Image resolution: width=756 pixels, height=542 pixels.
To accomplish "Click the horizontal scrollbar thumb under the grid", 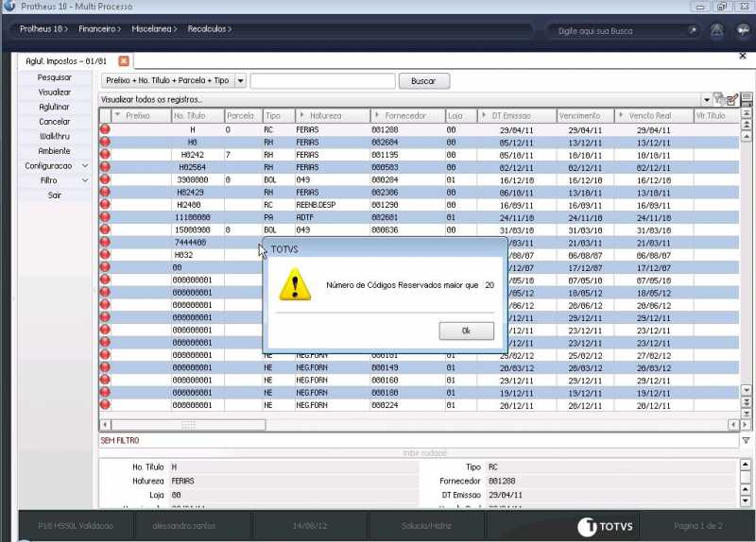I will point(188,425).
